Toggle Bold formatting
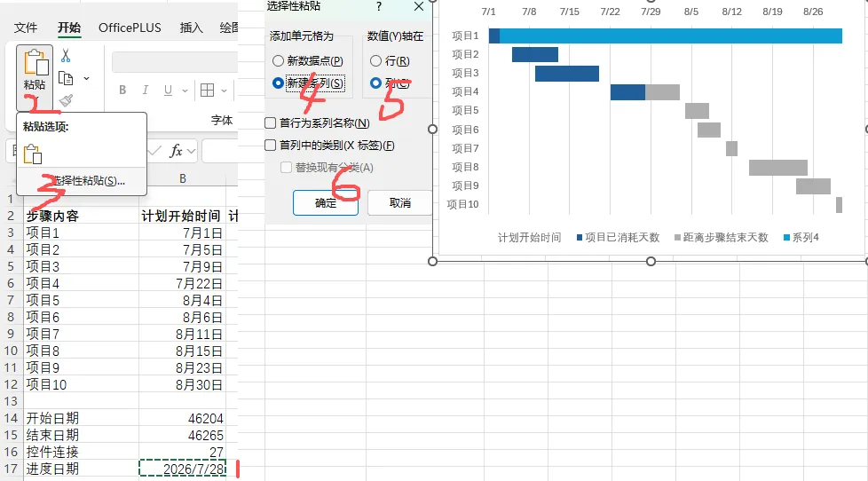The height and width of the screenshot is (481, 868). (122, 90)
